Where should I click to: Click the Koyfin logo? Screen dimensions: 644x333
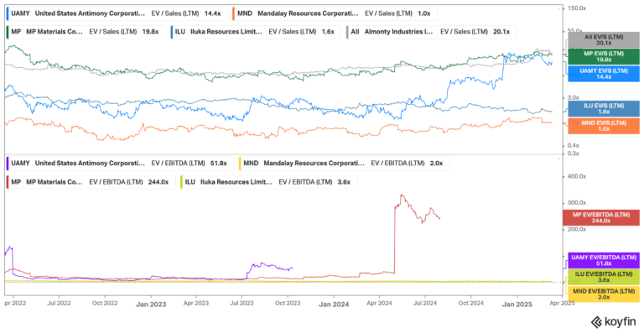coord(615,321)
